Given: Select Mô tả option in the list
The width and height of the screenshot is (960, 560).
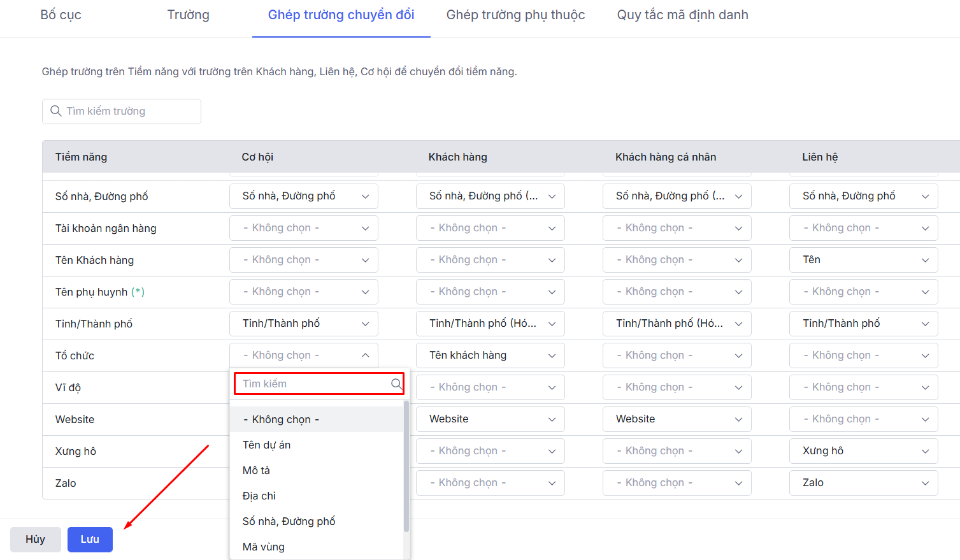Looking at the screenshot, I should (256, 470).
